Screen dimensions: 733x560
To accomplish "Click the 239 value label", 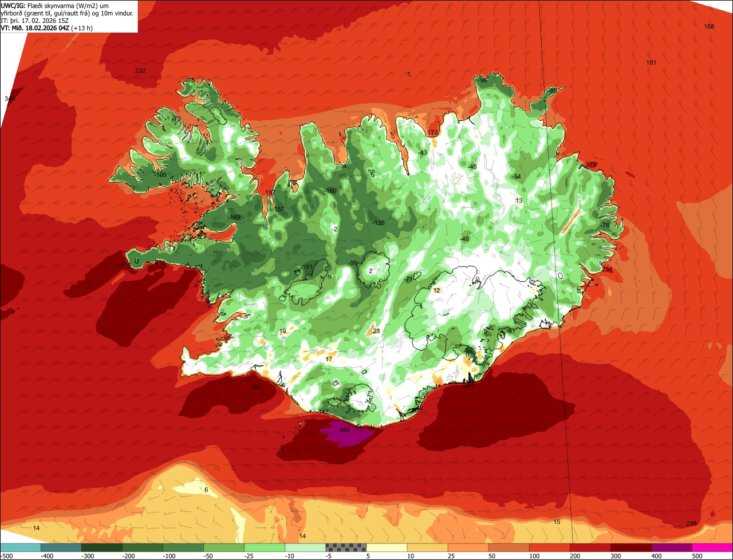I will [691, 524].
